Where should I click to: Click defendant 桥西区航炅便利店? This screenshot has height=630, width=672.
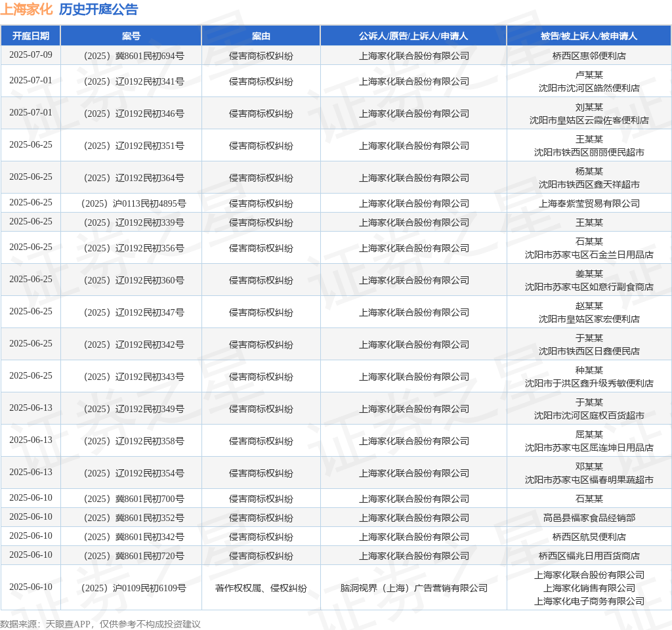point(589,537)
